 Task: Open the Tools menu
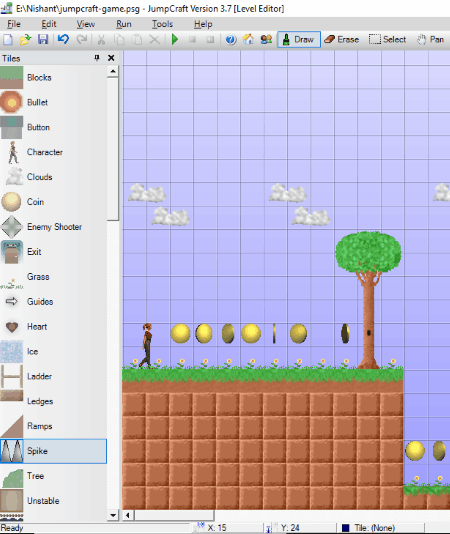pyautogui.click(x=162, y=24)
